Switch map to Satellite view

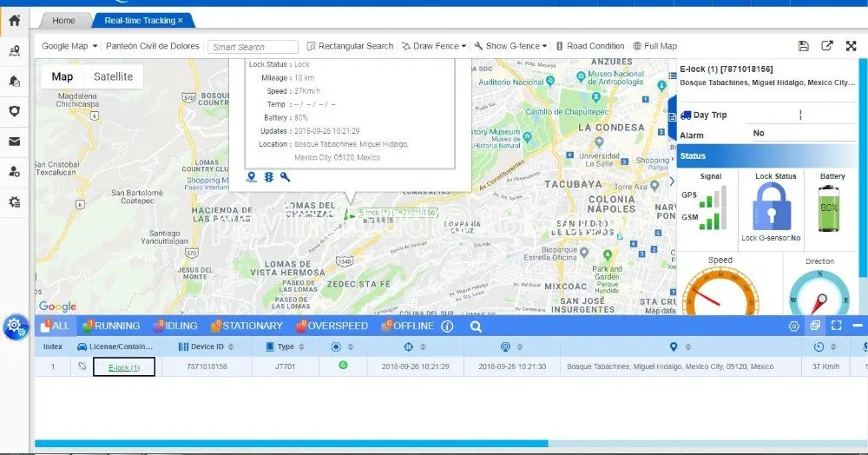113,76
